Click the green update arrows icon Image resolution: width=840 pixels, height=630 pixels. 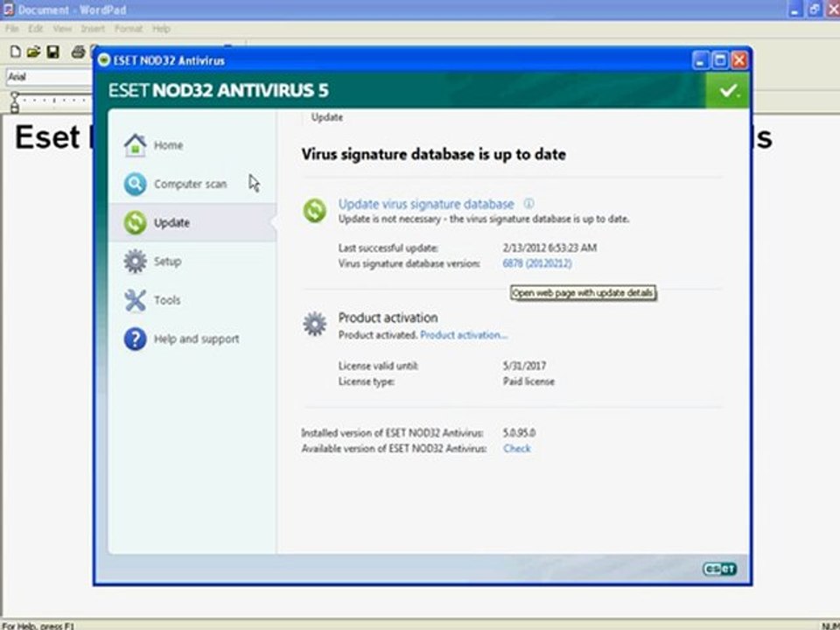click(x=314, y=210)
